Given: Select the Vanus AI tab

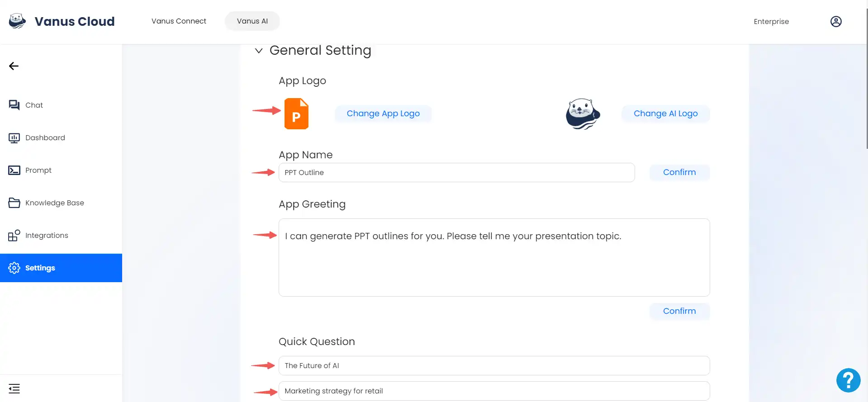Looking at the screenshot, I should point(252,21).
